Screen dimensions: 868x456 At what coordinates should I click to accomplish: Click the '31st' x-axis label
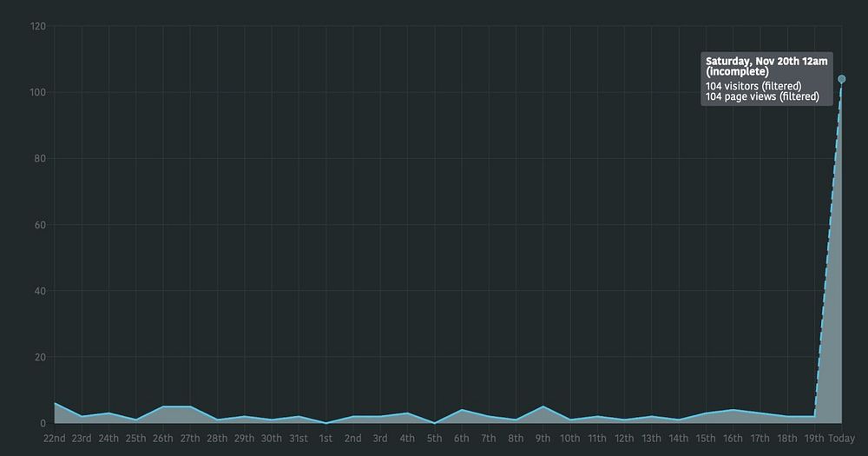coord(299,439)
